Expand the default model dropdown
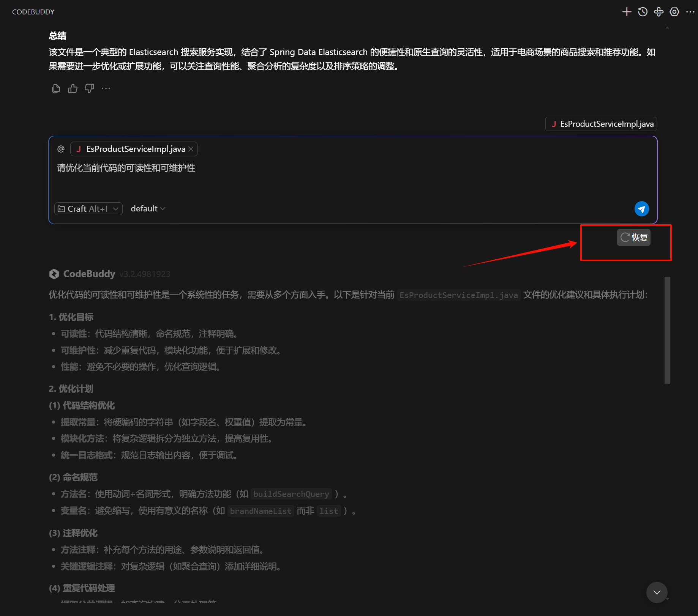The height and width of the screenshot is (616, 698). coord(148,209)
